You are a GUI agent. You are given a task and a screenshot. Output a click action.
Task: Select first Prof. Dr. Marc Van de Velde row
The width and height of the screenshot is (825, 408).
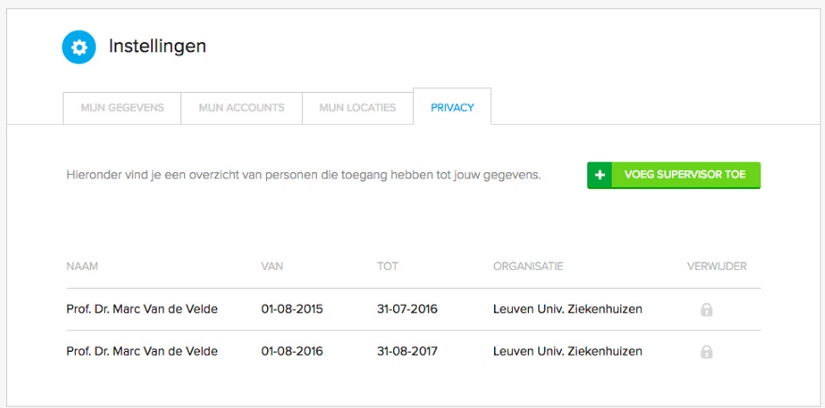pyautogui.click(x=414, y=310)
